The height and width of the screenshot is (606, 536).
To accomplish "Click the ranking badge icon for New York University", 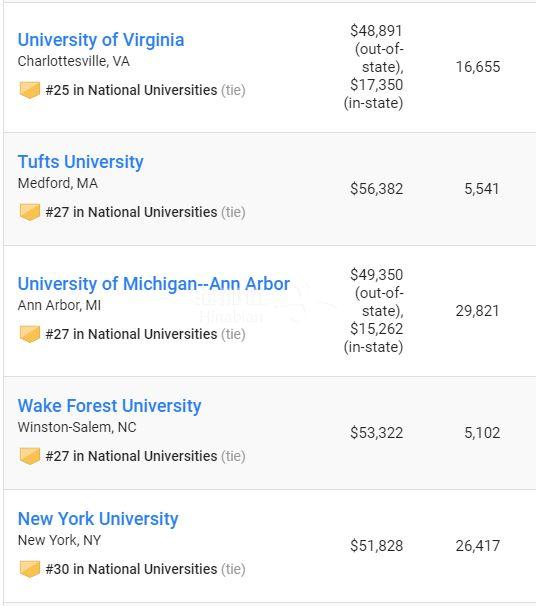I will coord(30,569).
